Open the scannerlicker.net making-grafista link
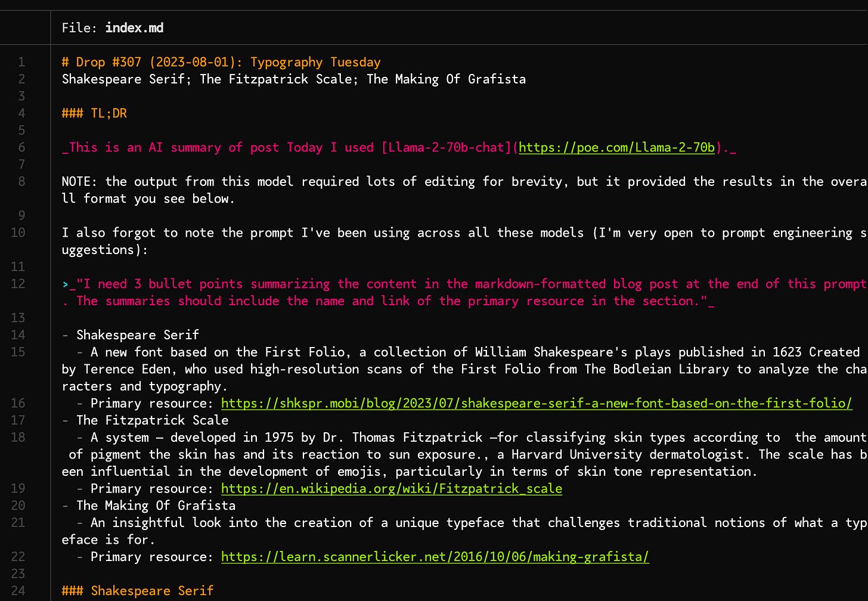Image resolution: width=868 pixels, height=601 pixels. 435,556
